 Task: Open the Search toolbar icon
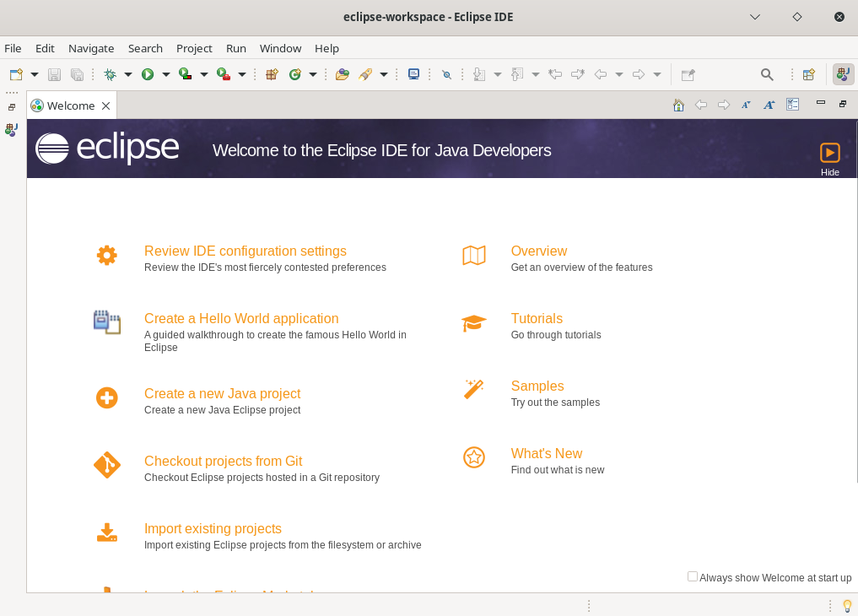click(766, 74)
